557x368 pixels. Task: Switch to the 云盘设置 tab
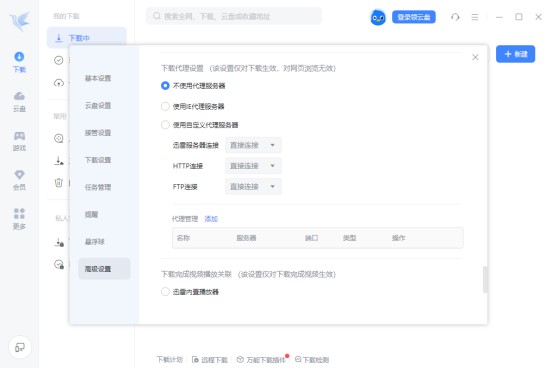pos(98,105)
